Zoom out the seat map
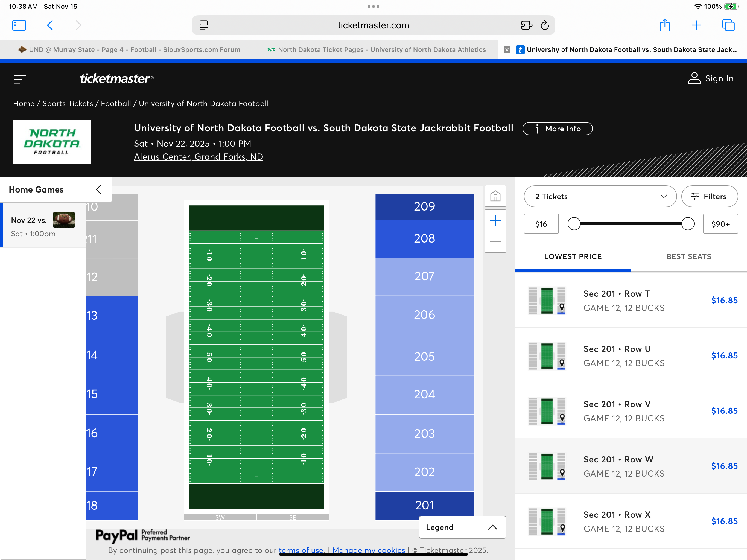This screenshot has height=560, width=747. coord(495,242)
